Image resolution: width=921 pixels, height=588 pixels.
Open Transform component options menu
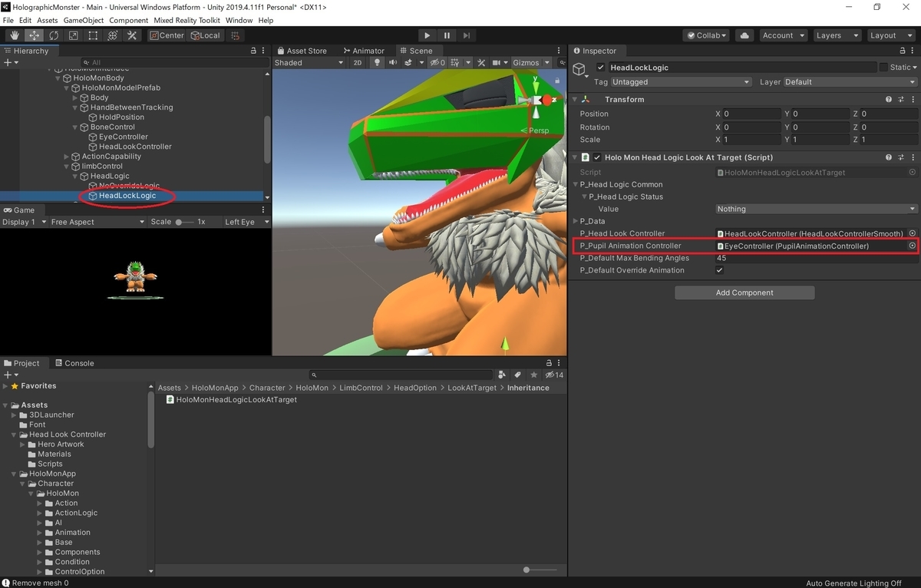pyautogui.click(x=913, y=100)
